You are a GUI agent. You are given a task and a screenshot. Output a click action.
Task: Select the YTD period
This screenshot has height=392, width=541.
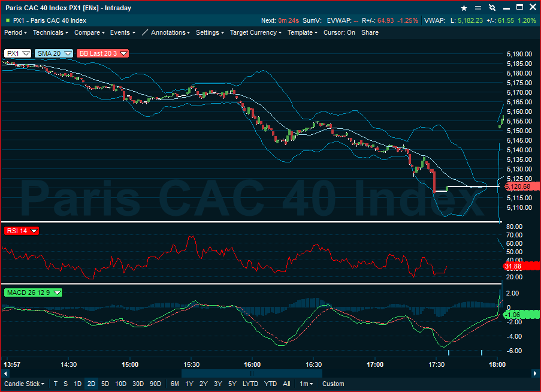[x=271, y=384]
